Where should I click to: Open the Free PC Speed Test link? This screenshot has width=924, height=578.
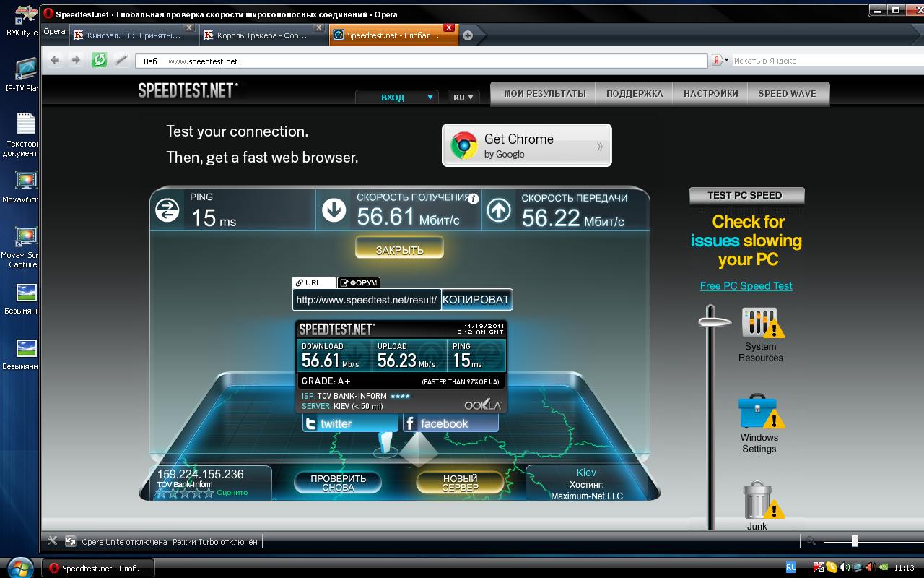[746, 286]
